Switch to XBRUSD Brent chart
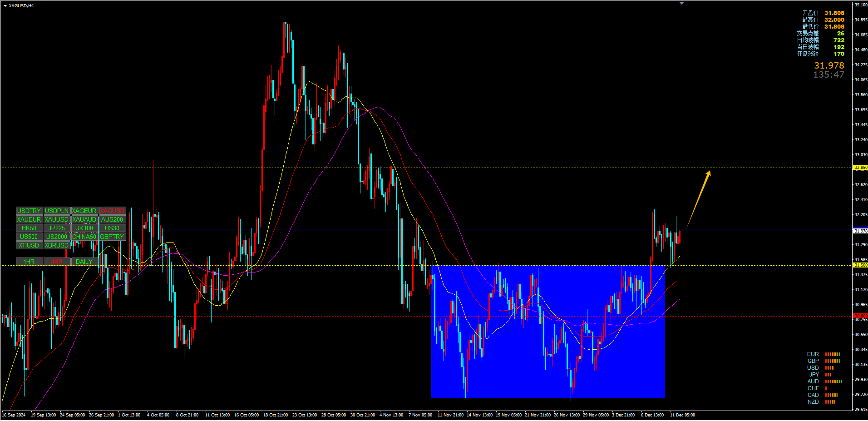 [57, 245]
